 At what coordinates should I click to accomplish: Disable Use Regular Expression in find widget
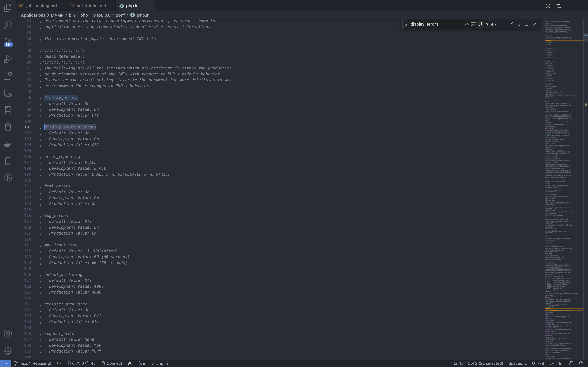(481, 24)
